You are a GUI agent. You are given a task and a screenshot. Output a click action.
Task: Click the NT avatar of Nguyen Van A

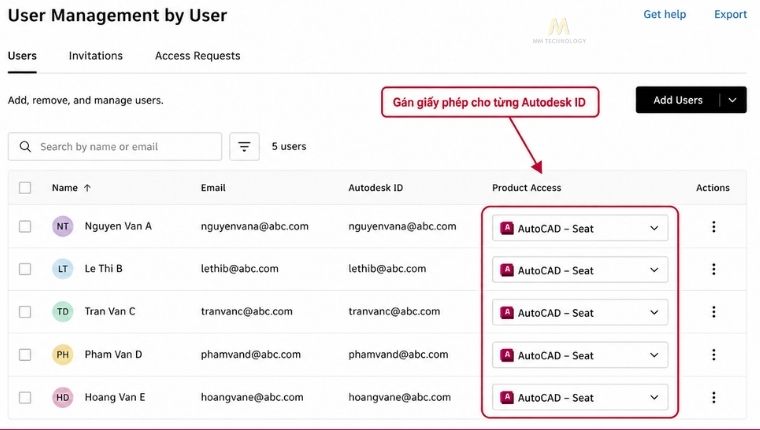pos(63,226)
